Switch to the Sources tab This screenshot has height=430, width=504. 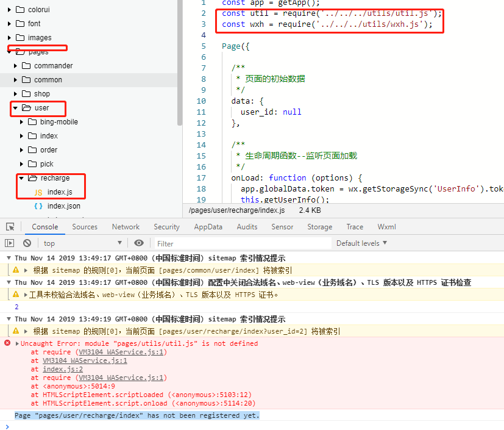pos(85,227)
